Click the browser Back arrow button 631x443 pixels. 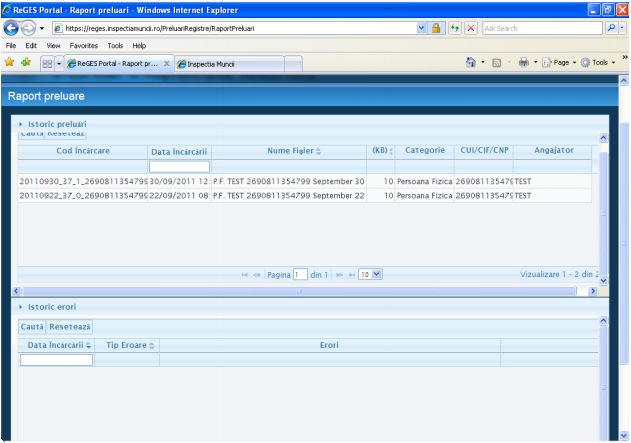tap(11, 28)
